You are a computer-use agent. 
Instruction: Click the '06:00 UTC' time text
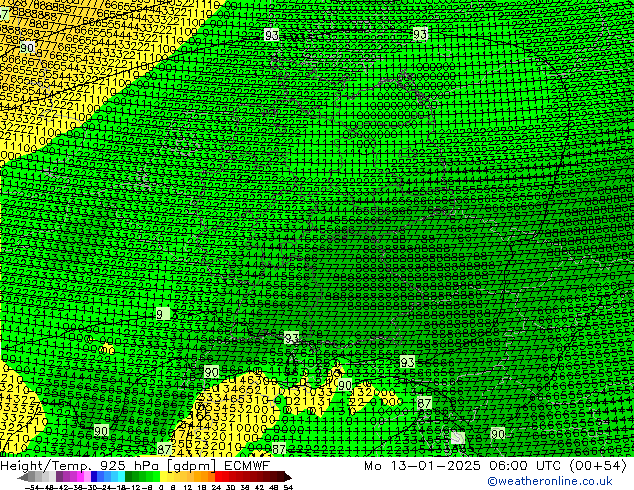point(525,466)
